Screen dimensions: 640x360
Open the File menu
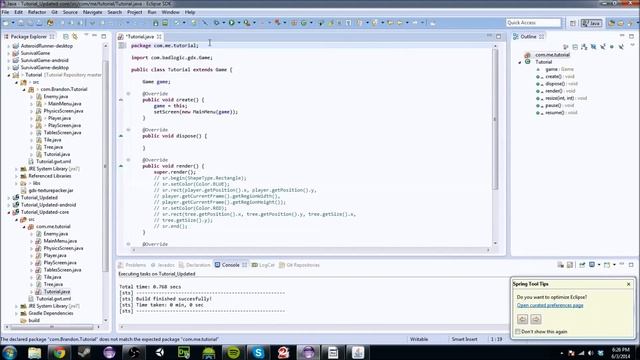pyautogui.click(x=5, y=12)
